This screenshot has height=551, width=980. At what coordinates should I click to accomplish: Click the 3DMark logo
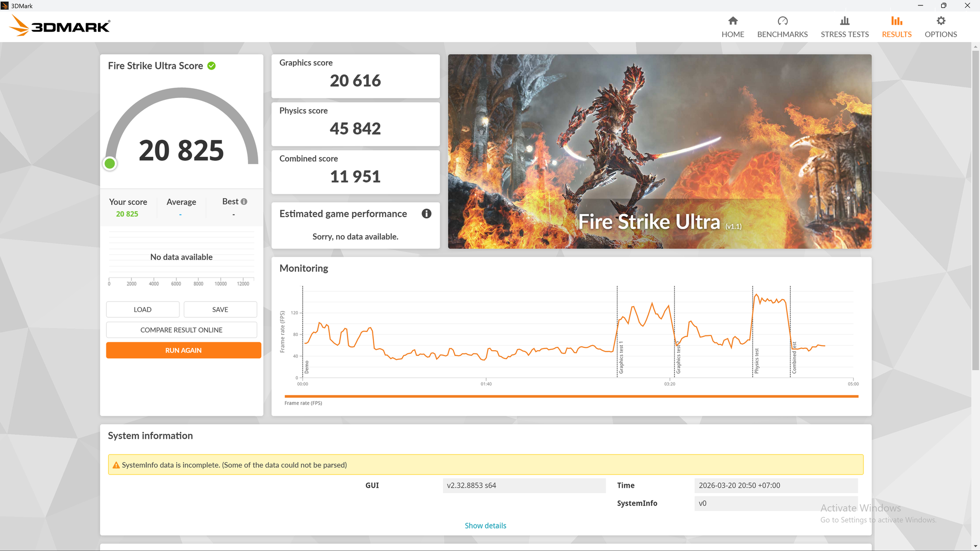click(59, 25)
